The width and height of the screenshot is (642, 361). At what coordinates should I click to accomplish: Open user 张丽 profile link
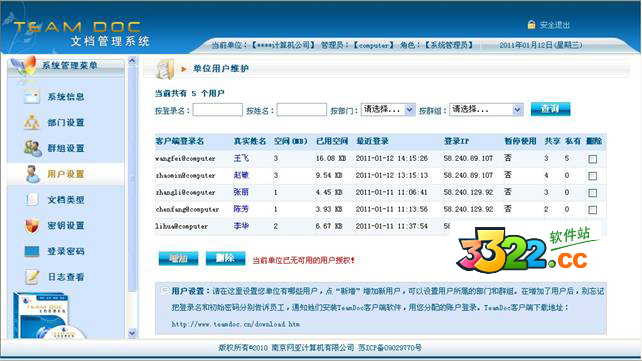pyautogui.click(x=241, y=192)
